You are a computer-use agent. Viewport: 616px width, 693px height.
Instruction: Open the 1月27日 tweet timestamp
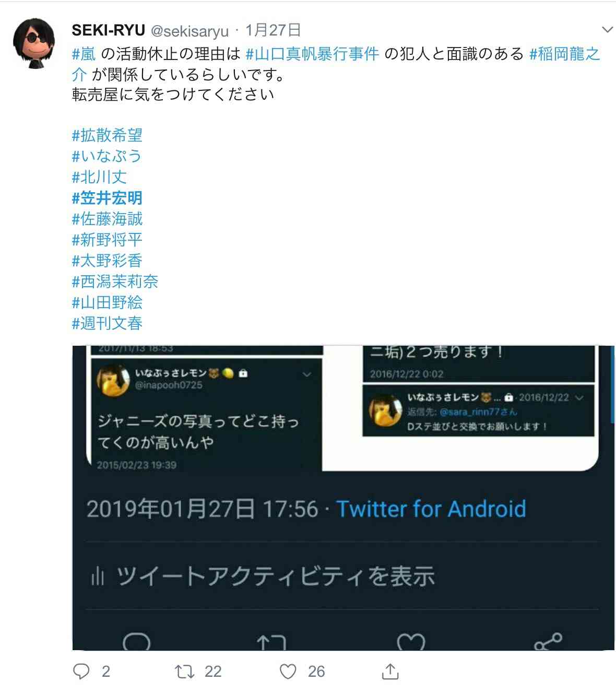273,30
